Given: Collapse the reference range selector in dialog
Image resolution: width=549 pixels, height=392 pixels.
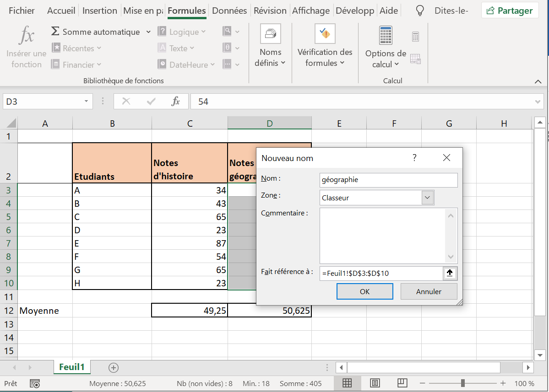Looking at the screenshot, I should tap(450, 273).
